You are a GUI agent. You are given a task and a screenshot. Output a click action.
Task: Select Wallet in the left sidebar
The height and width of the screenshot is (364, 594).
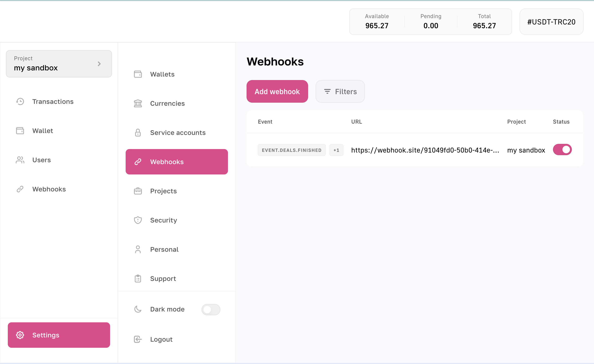42,131
